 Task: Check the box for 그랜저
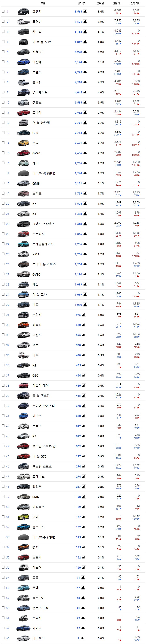pyautogui.click(x=3, y=11)
